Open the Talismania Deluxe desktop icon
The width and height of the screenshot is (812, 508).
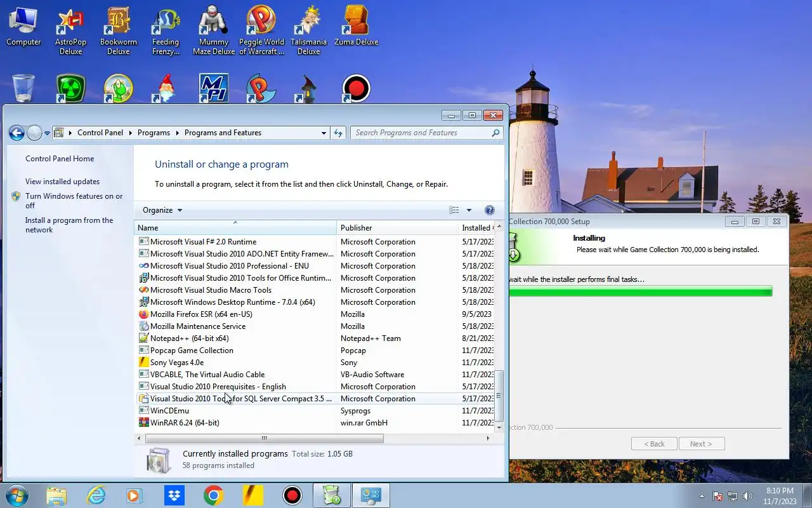[308, 30]
